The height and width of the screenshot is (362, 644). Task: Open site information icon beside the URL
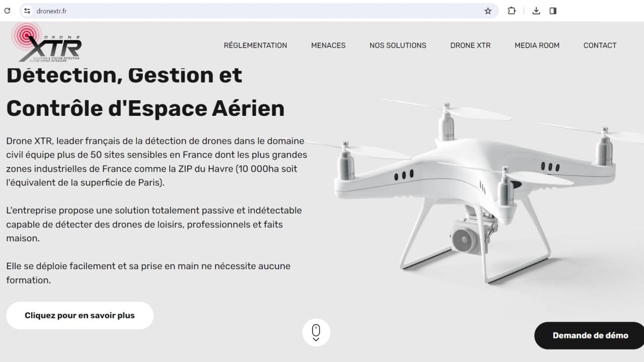[27, 11]
